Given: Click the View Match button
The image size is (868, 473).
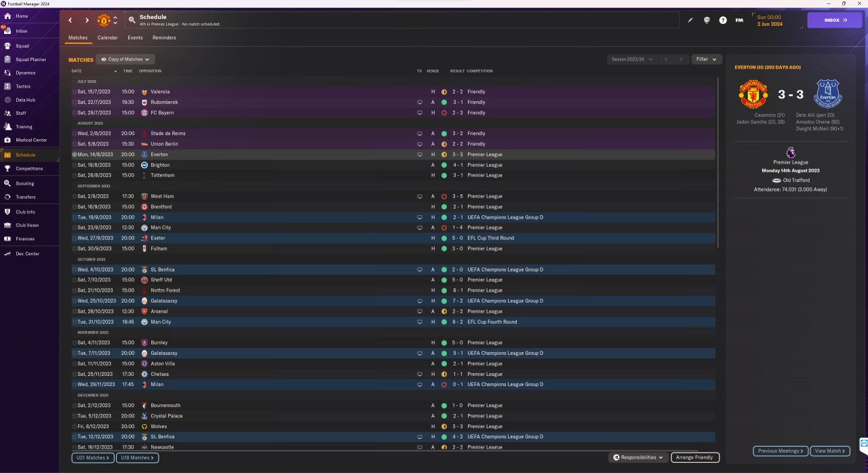Looking at the screenshot, I should click(x=831, y=451).
